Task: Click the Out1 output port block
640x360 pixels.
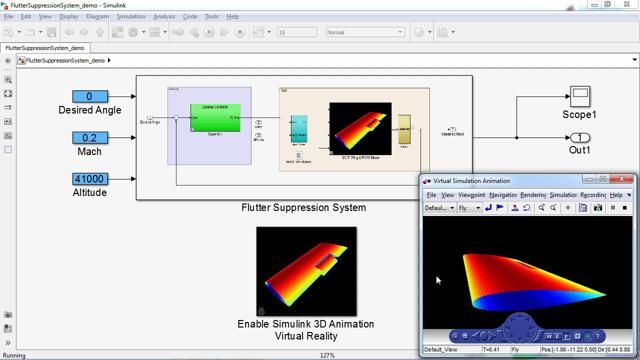Action: pos(580,138)
